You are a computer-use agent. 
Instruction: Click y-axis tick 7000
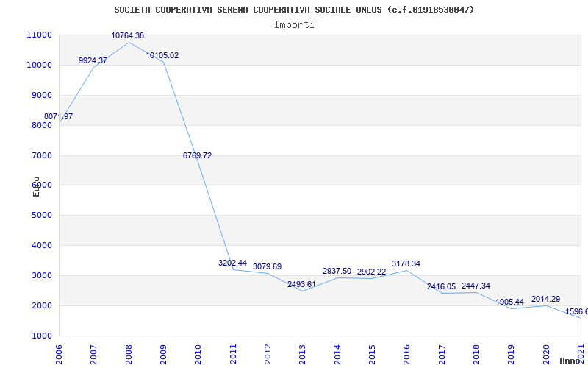41,155
